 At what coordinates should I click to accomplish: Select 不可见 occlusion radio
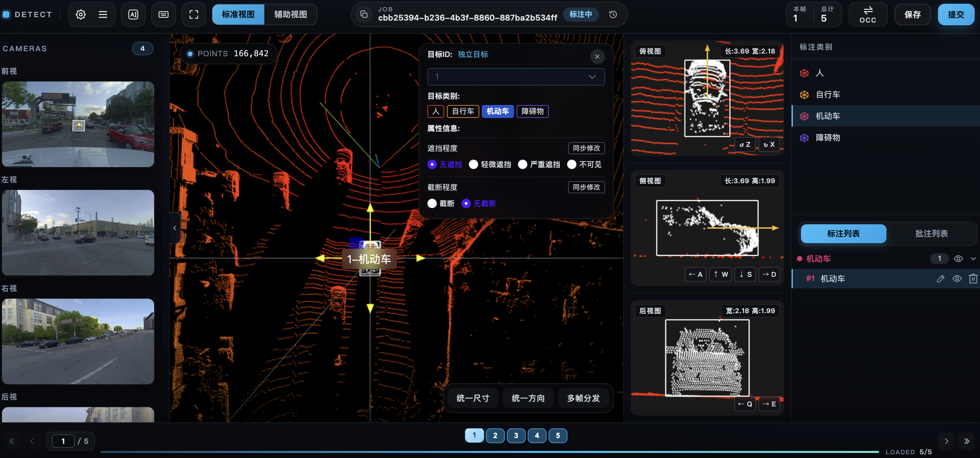(x=571, y=164)
